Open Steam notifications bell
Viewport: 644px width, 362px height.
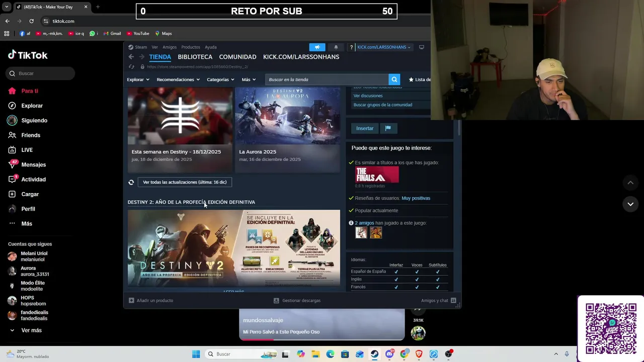(x=336, y=47)
